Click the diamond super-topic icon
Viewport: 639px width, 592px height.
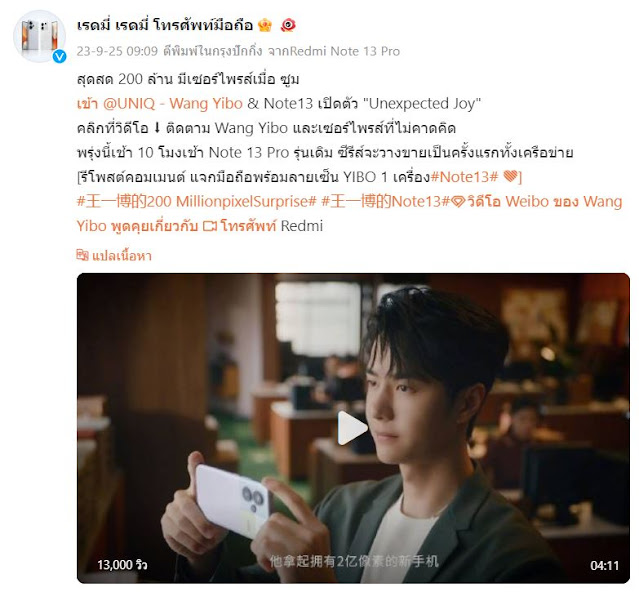coord(458,202)
